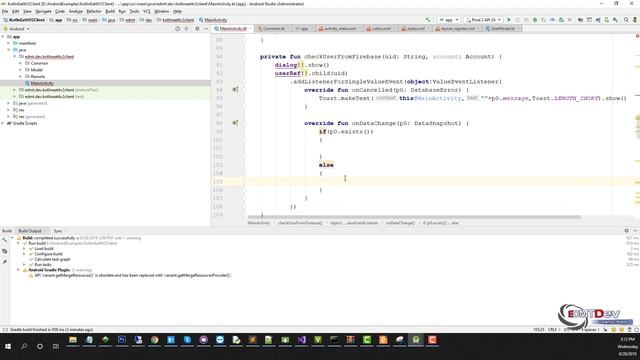Open Photoshop from the Windows taskbar
This screenshot has width=640, height=360.
pyautogui.click(x=122, y=340)
